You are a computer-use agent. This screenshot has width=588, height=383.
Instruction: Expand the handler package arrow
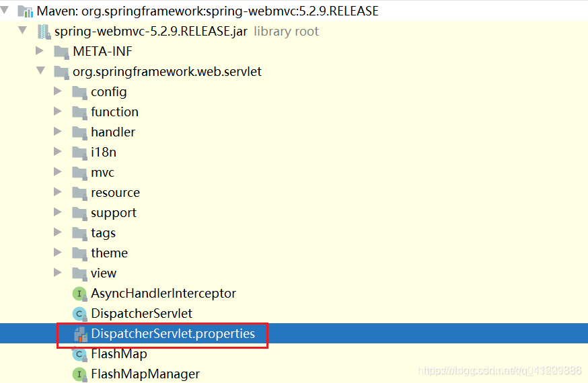coord(58,132)
